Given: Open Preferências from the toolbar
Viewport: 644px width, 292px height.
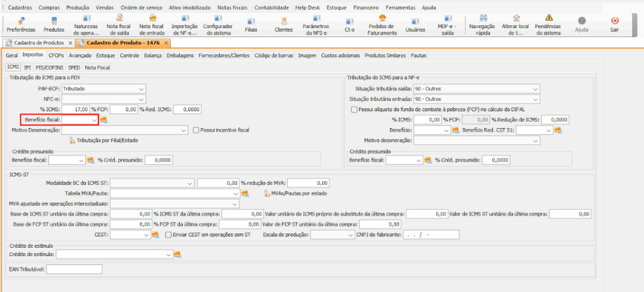Looking at the screenshot, I should [20, 24].
